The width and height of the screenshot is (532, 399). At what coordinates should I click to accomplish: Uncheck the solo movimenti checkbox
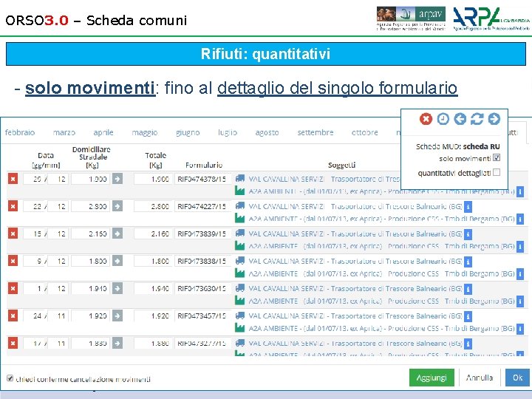click(x=497, y=158)
